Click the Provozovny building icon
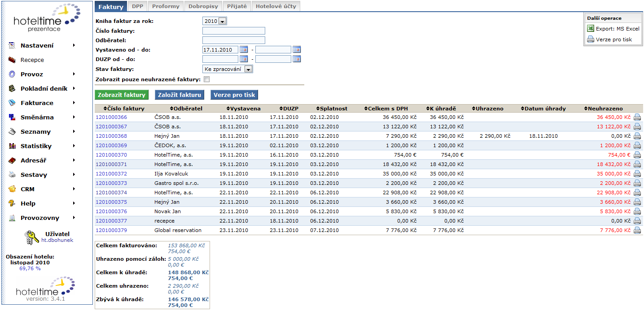644x311 pixels. tap(12, 218)
